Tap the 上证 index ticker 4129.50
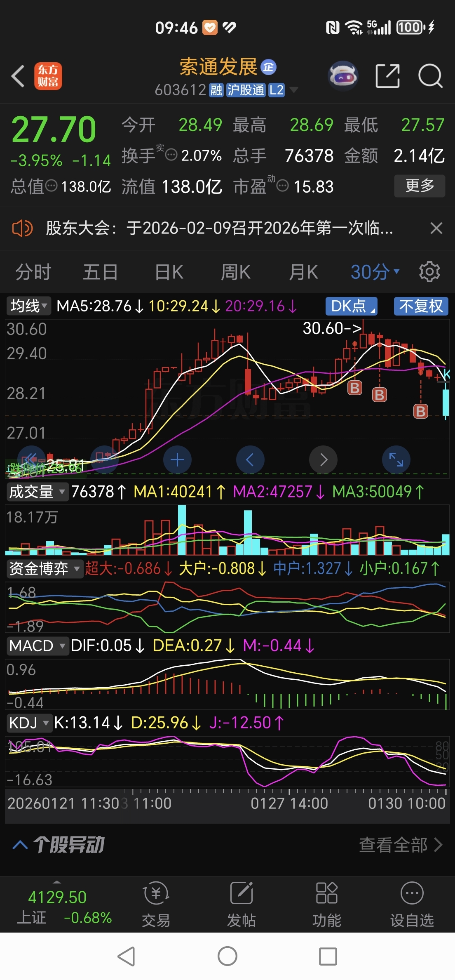Image resolution: width=455 pixels, height=980 pixels. tap(57, 897)
